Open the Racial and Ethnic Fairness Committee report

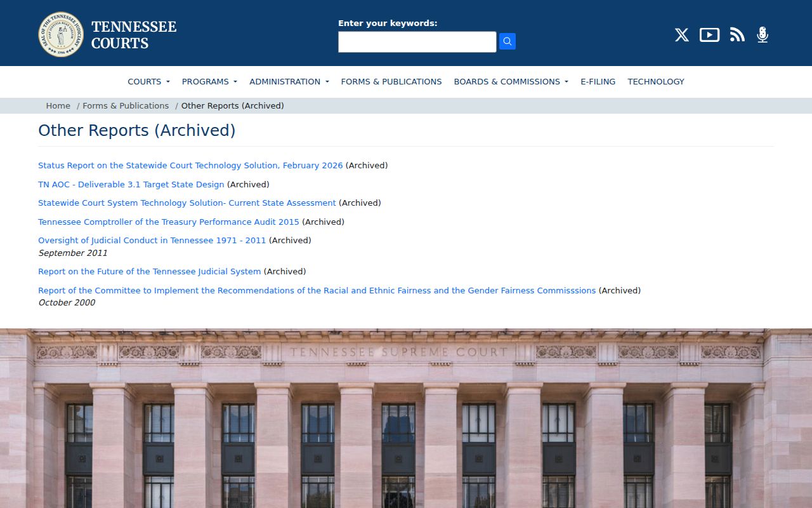[x=317, y=291]
